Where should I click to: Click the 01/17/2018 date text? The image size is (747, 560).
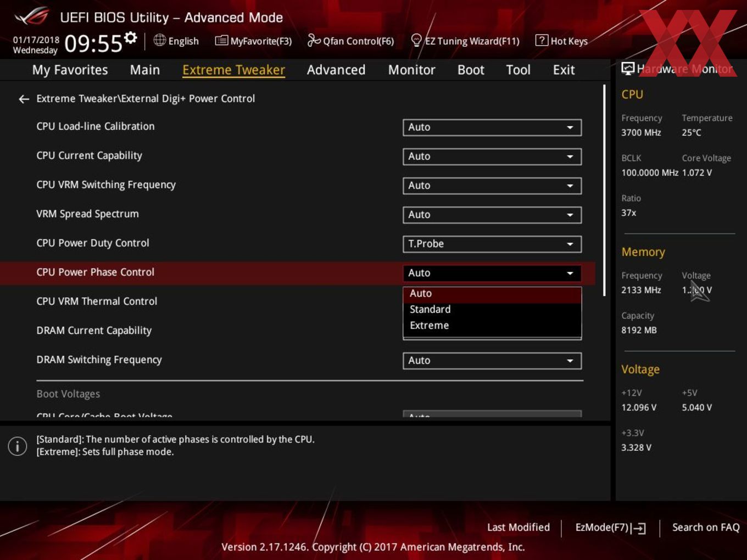36,40
